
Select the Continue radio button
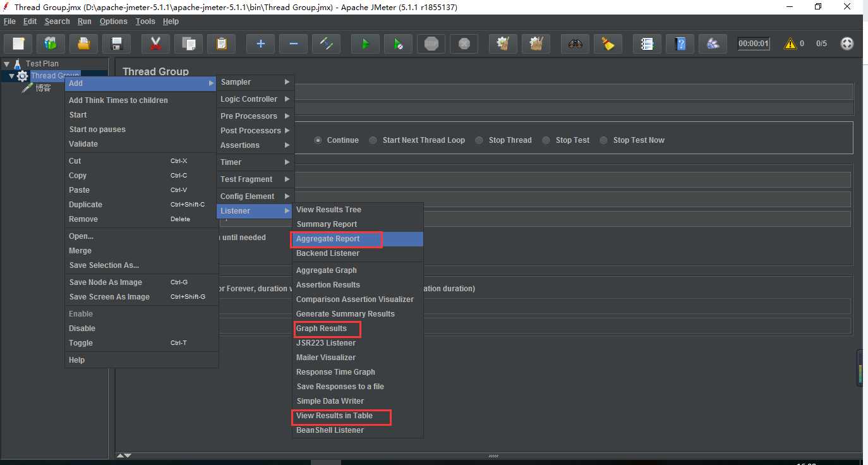tap(318, 140)
